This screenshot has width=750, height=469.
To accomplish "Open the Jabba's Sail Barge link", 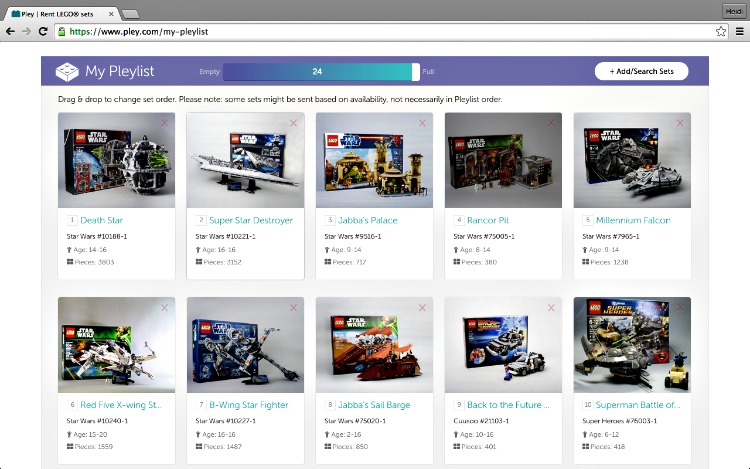I will (x=374, y=405).
